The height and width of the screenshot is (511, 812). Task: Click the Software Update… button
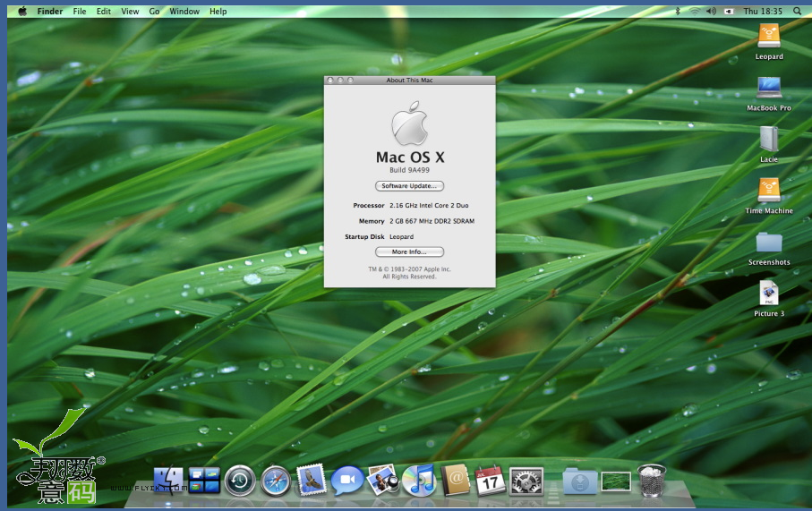(x=409, y=186)
